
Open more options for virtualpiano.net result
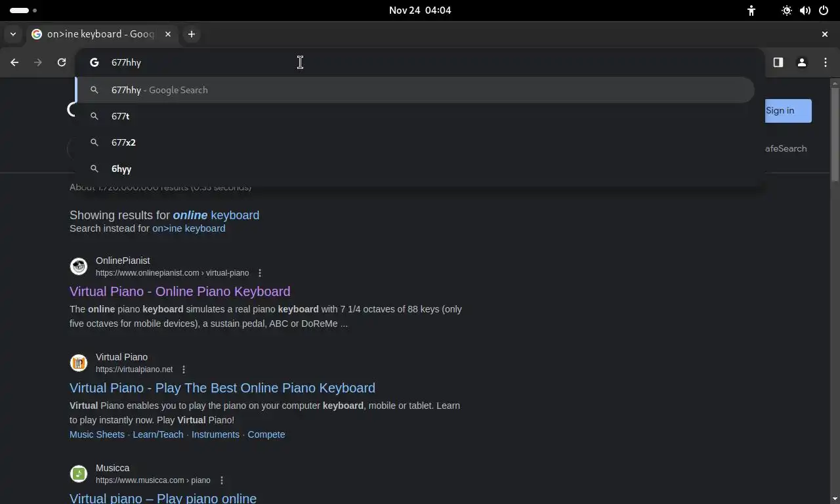[x=184, y=369]
